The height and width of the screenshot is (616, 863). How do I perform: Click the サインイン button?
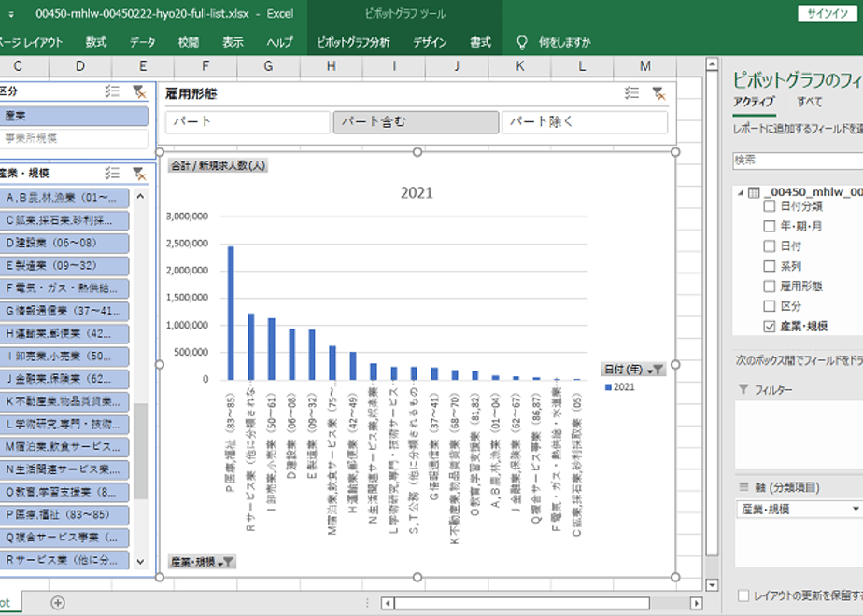(828, 14)
